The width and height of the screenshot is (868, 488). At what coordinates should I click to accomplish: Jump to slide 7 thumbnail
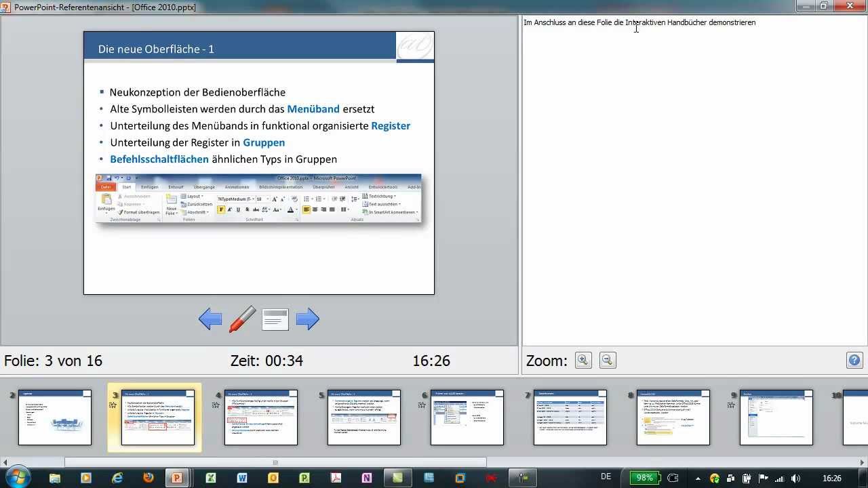[570, 418]
